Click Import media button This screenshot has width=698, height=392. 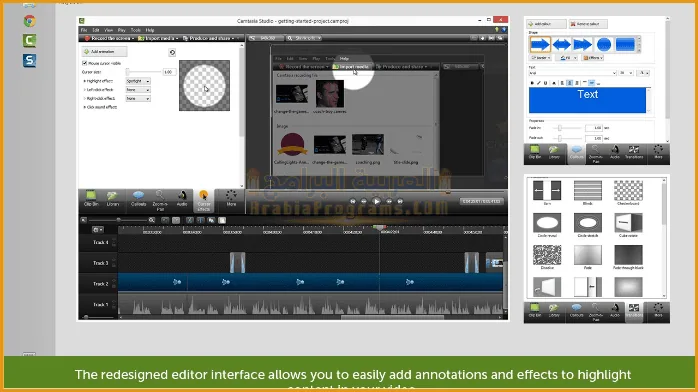tap(158, 38)
